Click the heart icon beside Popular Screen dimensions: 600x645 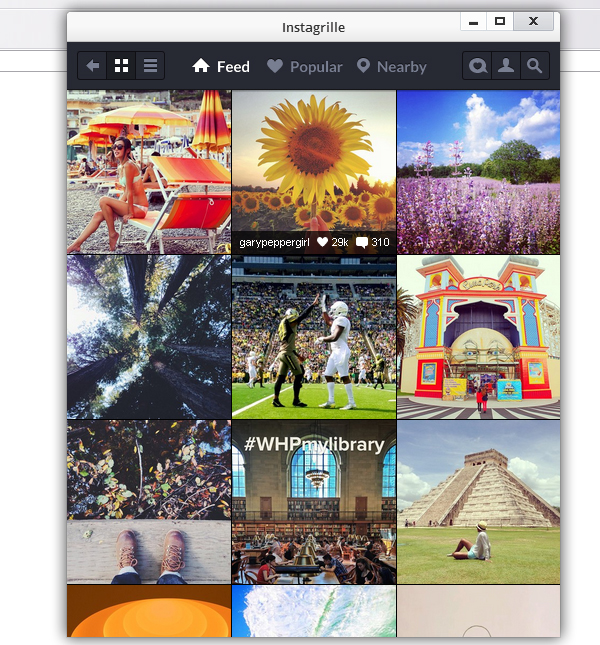coord(275,66)
